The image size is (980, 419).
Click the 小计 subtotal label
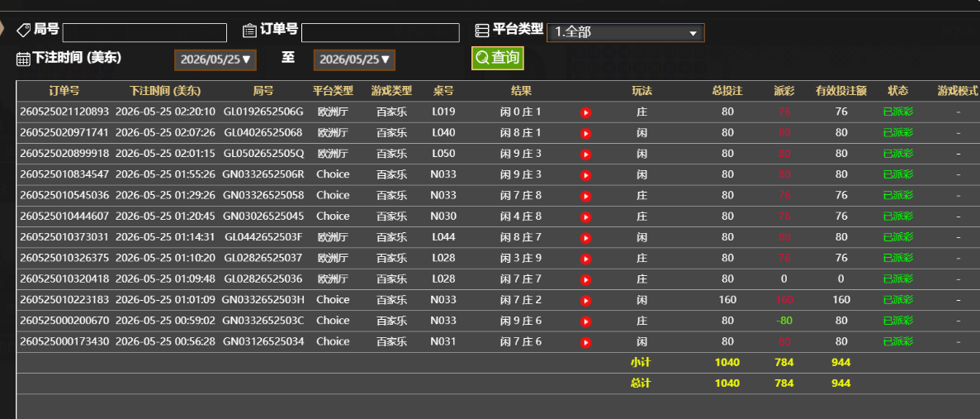641,362
